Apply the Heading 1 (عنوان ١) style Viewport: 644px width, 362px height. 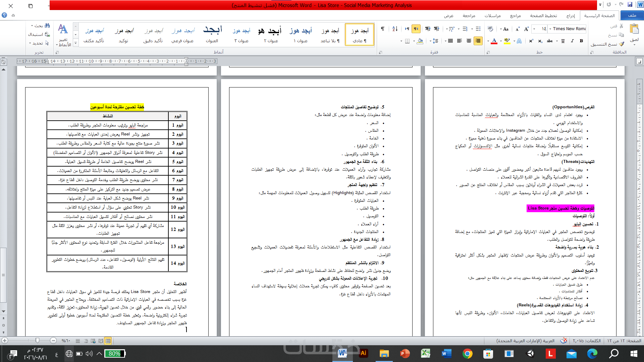click(x=301, y=35)
